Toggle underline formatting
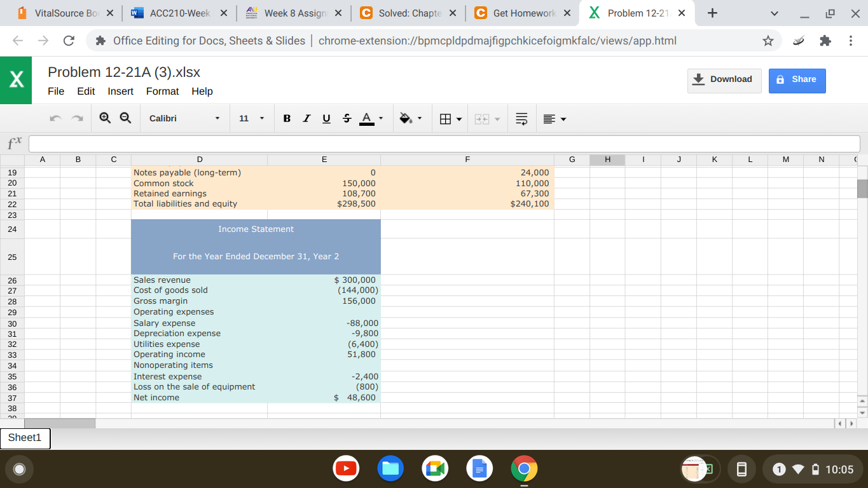The width and height of the screenshot is (868, 488). (326, 118)
